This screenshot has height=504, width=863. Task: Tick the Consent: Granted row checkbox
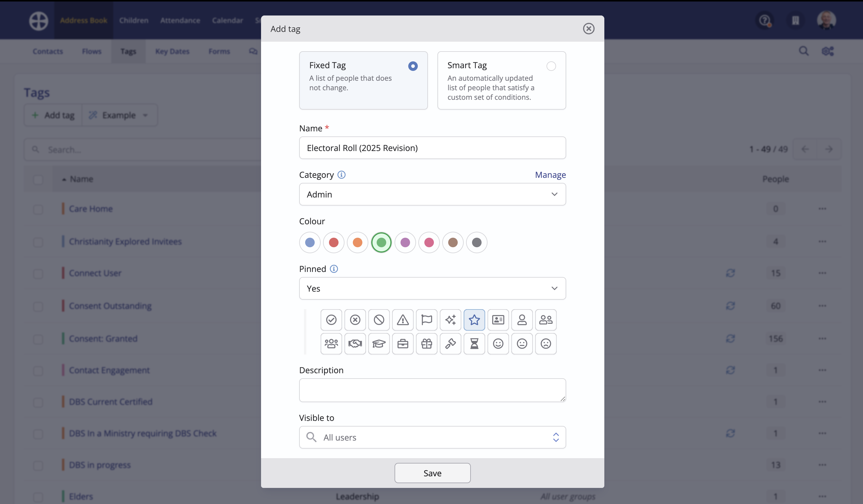[x=38, y=339]
